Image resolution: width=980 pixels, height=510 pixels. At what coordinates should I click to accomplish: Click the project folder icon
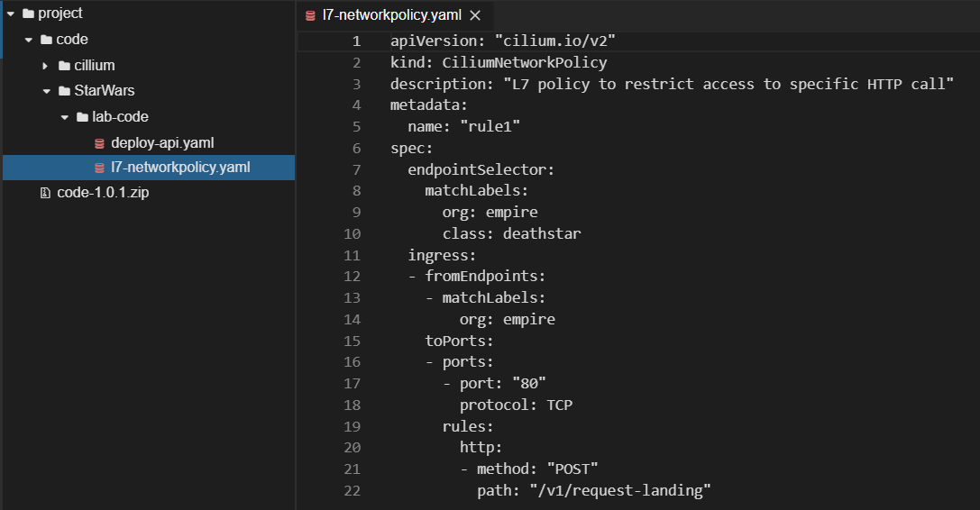(x=28, y=14)
